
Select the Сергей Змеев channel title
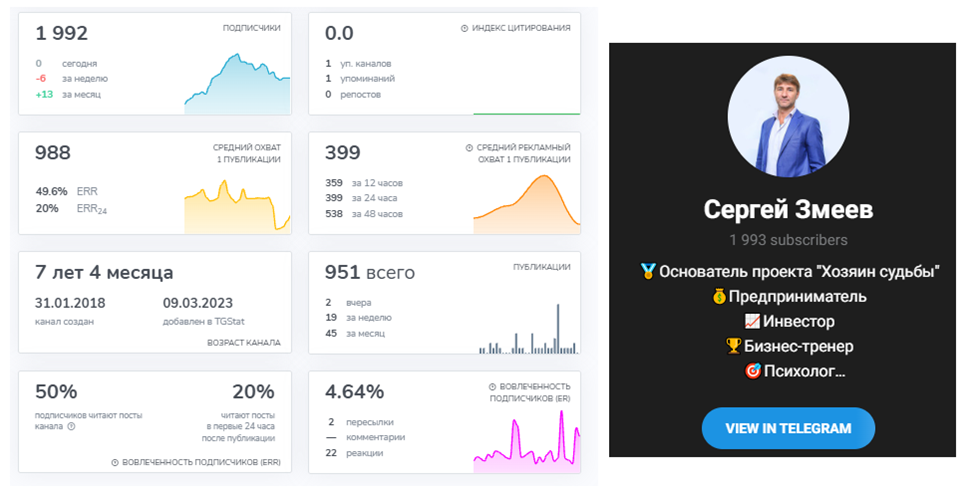[x=788, y=209]
